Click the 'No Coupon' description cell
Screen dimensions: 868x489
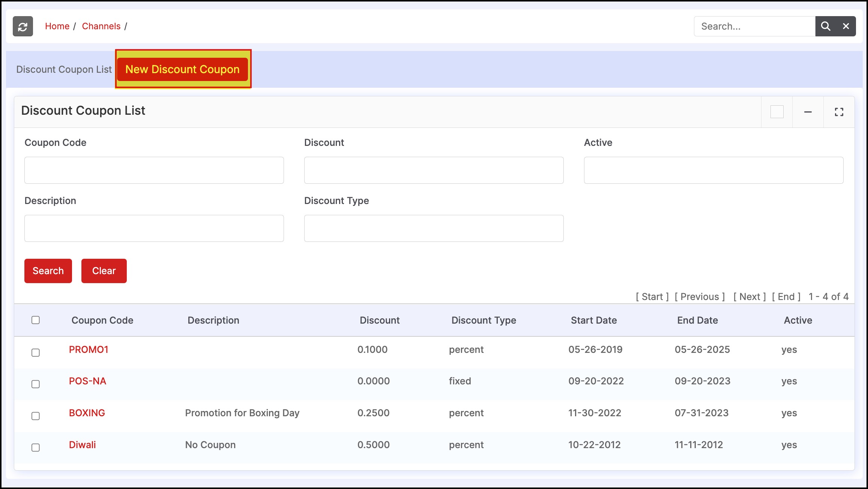[x=210, y=445]
